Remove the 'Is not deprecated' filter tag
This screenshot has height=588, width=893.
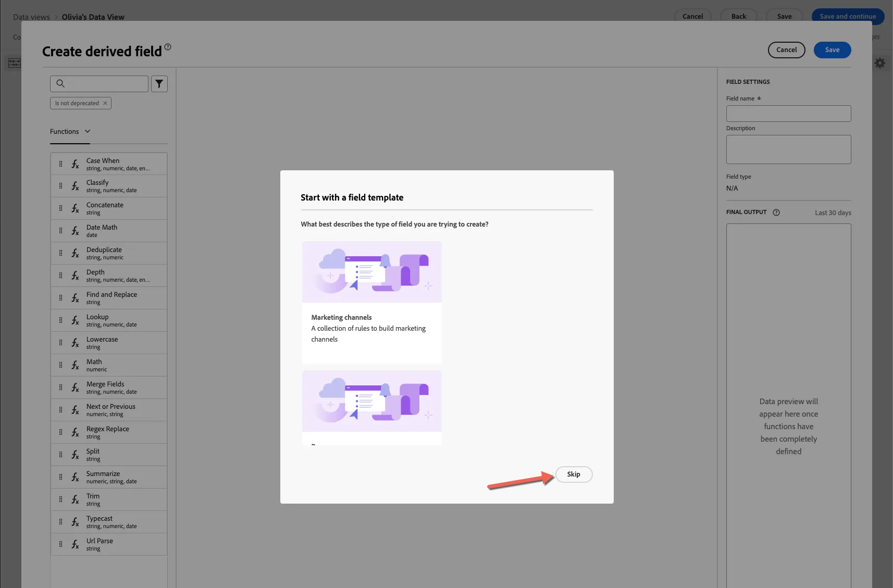[x=105, y=103]
